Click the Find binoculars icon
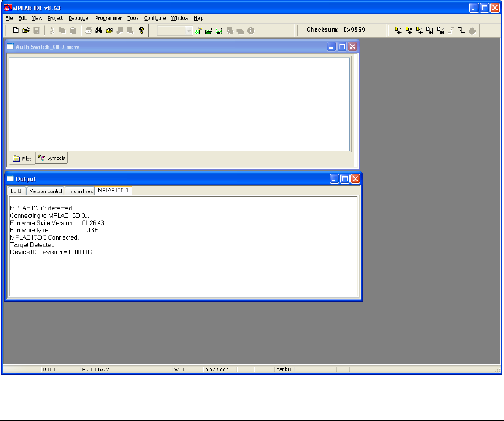Image resolution: width=504 pixels, height=421 pixels. [x=98, y=31]
